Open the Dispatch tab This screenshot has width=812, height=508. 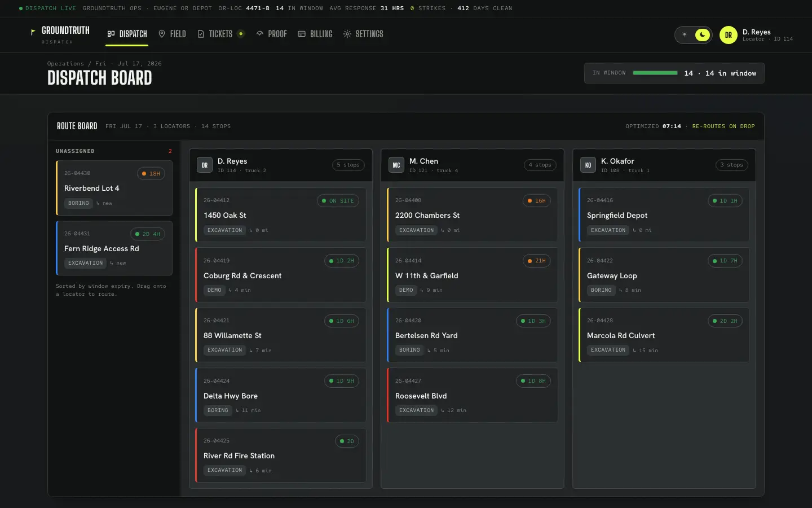(127, 34)
